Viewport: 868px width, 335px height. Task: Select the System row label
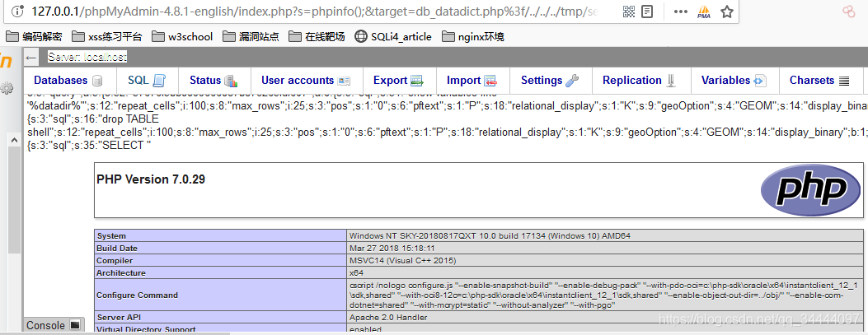[x=111, y=236]
